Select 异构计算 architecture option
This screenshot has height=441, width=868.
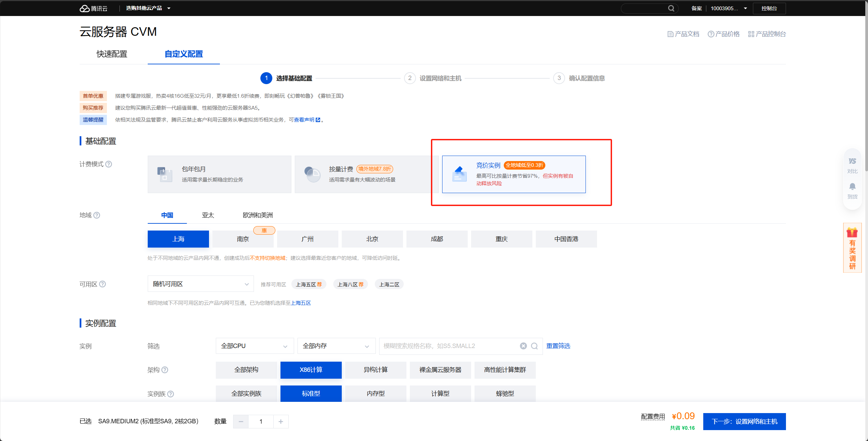[376, 370]
